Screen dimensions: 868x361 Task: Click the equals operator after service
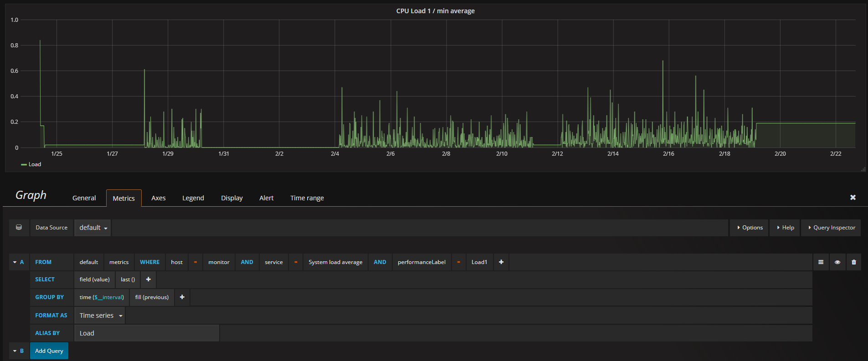[296, 262]
